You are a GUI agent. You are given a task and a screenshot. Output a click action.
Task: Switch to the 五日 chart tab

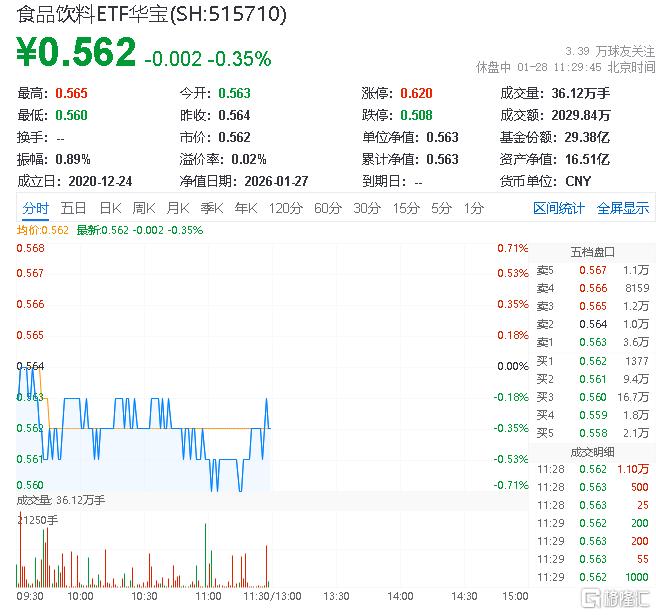pyautogui.click(x=73, y=208)
